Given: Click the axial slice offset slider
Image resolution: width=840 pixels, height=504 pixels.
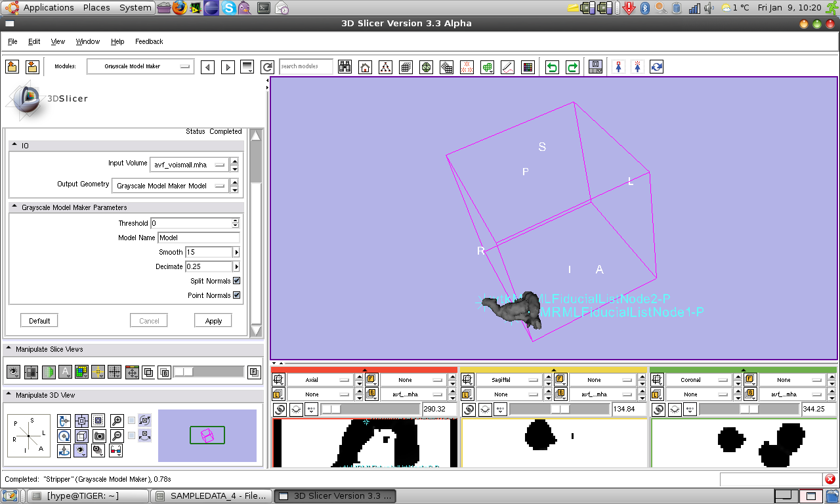Looking at the screenshot, I should tap(369, 409).
